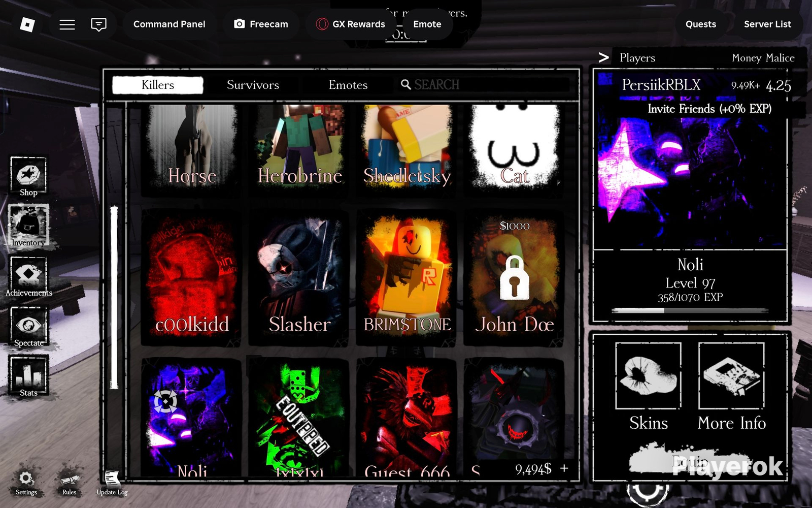The image size is (812, 508).
Task: Click the PersiikRBLX player name
Action: [x=661, y=85]
